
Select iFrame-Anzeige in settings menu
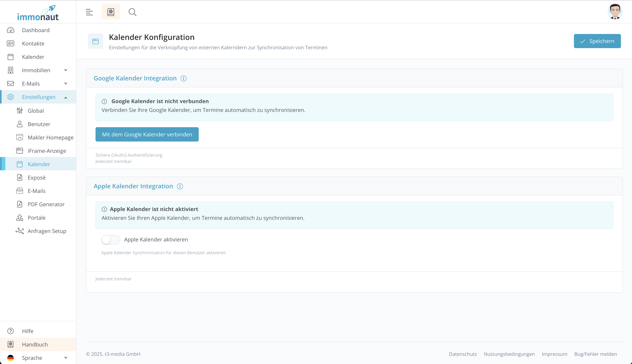(47, 151)
